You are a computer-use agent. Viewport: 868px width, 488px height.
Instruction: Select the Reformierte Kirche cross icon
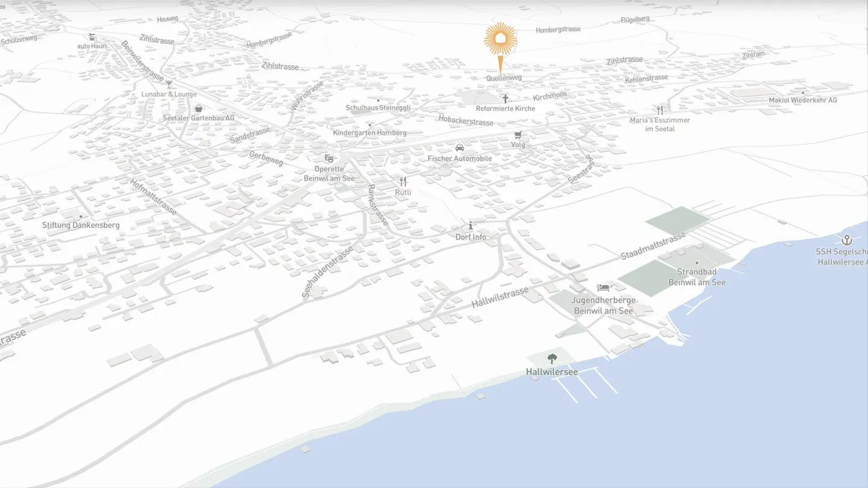tap(505, 98)
